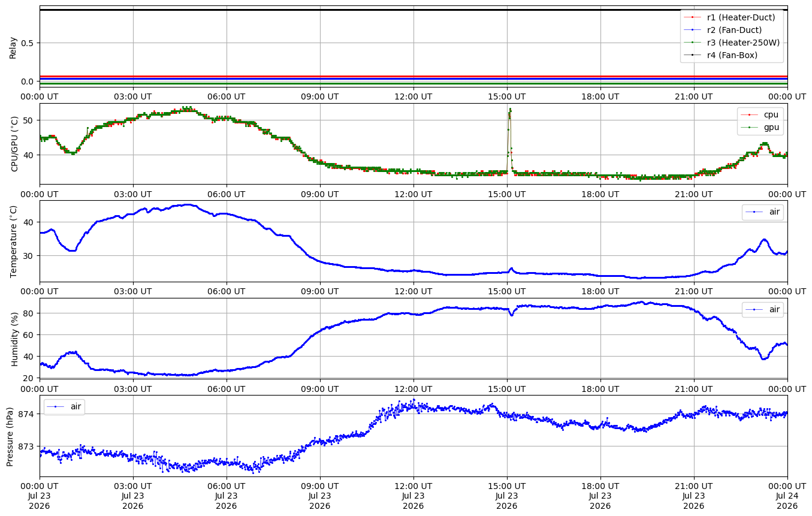
Task: Select the Temperature (°C) axis title
Action: click(x=14, y=241)
